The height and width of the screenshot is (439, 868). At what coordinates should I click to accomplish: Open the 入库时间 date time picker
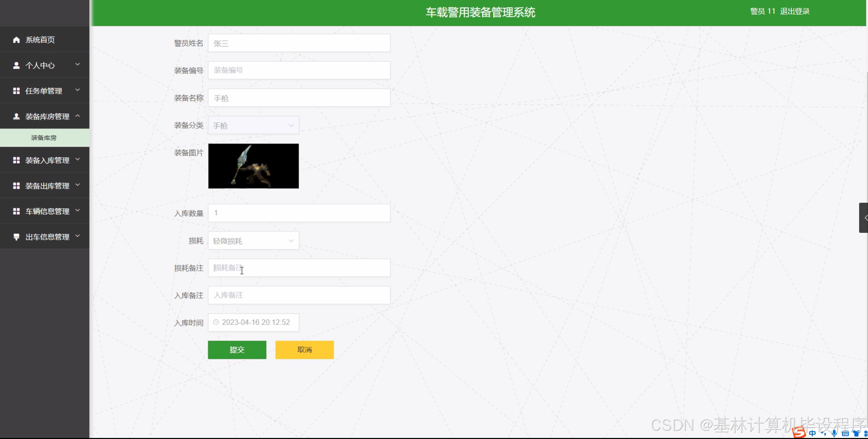click(x=253, y=322)
